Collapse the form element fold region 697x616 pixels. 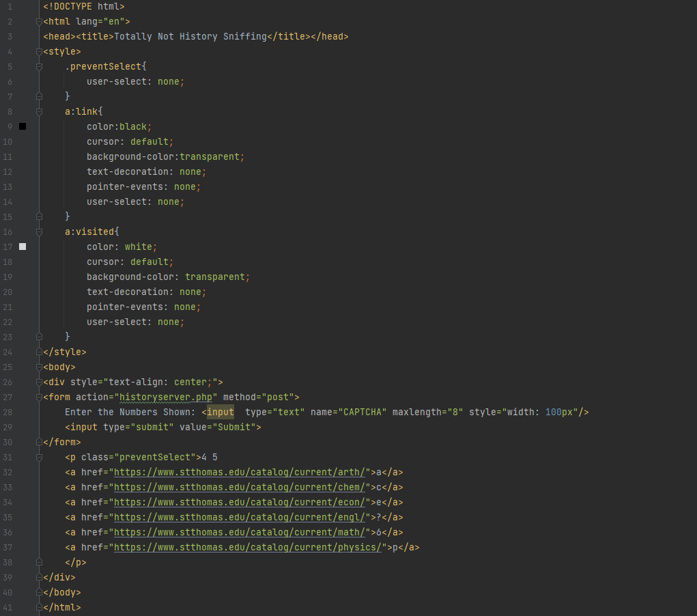point(39,397)
